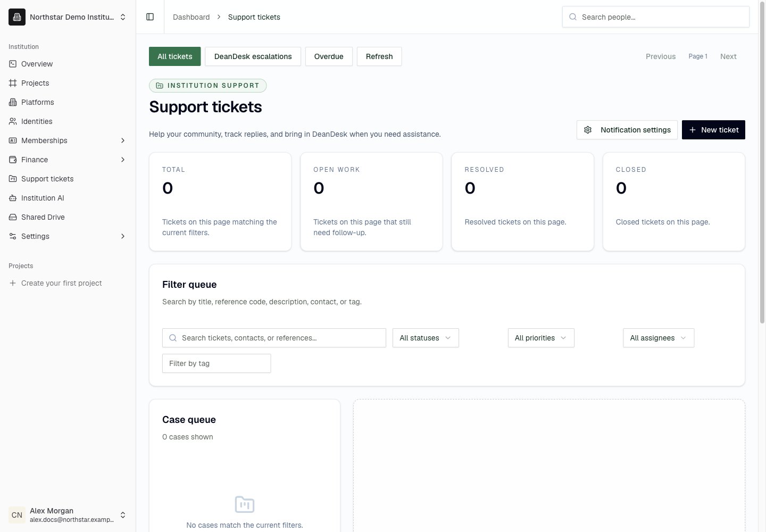
Task: Open the institution switcher chevrons
Action: point(123,17)
